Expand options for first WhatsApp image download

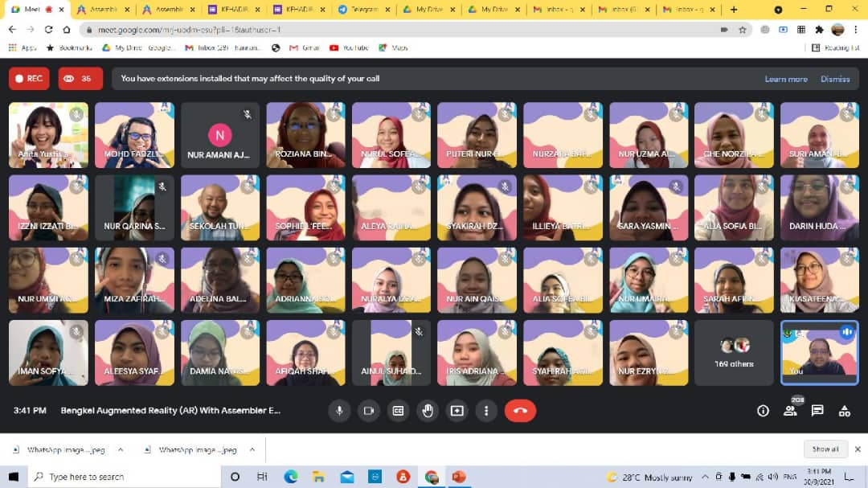coord(121,449)
